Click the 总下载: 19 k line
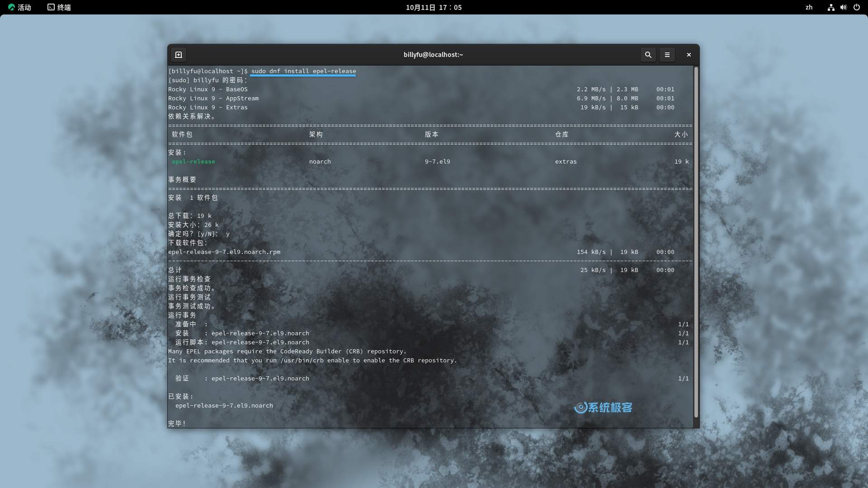Image resolution: width=868 pixels, height=488 pixels. click(190, 216)
